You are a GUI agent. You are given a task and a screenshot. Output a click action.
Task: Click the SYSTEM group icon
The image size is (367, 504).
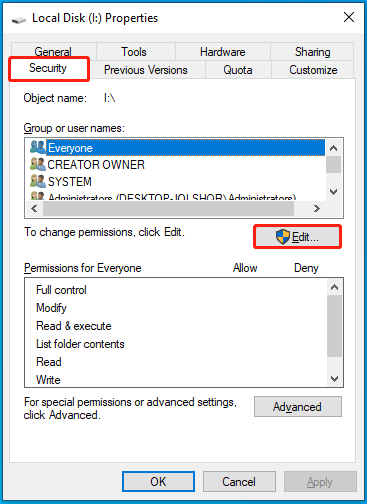[37, 181]
